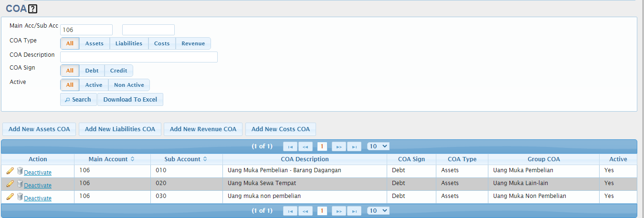Open top rows-per-page dropdown

click(378, 146)
